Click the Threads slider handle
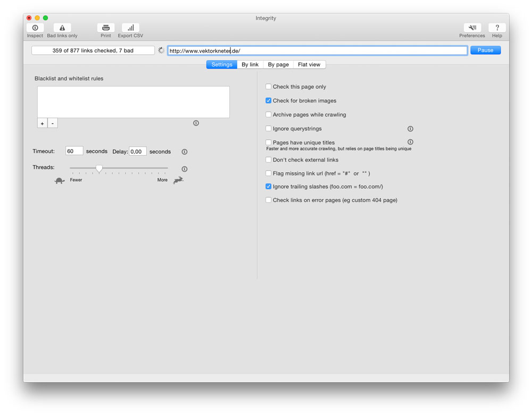The height and width of the screenshot is (415, 532). coord(99,169)
